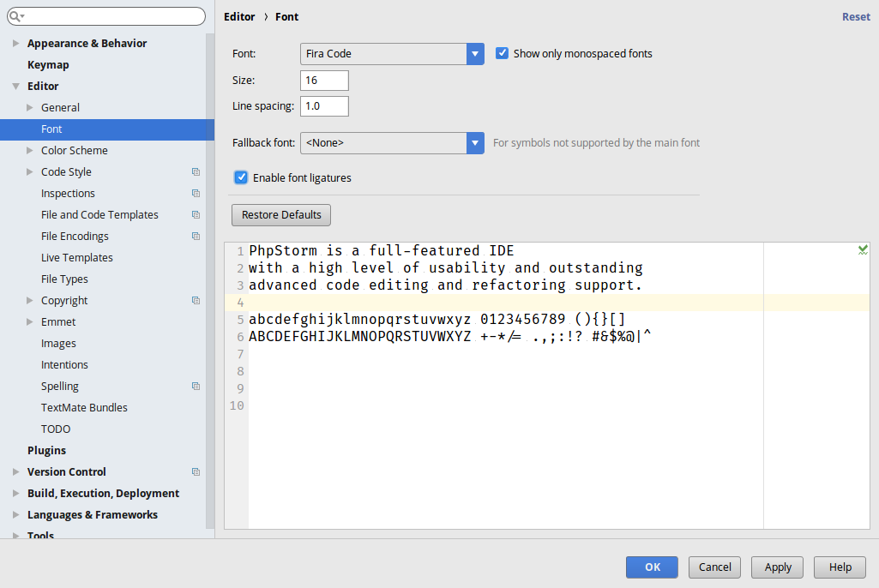Click preview line starting 'ABCDEFGHIJKLMNOPQRSTUVWXYZ'
This screenshot has width=879, height=588.
[x=450, y=336]
